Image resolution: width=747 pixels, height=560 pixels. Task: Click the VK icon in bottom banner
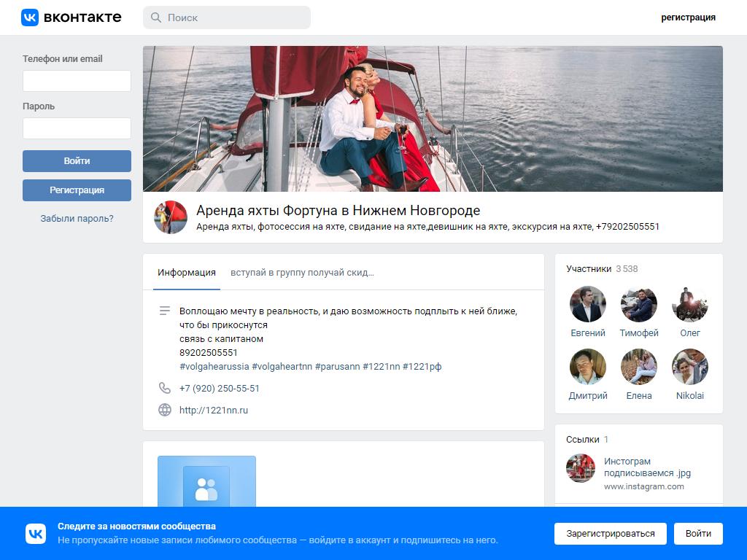click(x=36, y=533)
